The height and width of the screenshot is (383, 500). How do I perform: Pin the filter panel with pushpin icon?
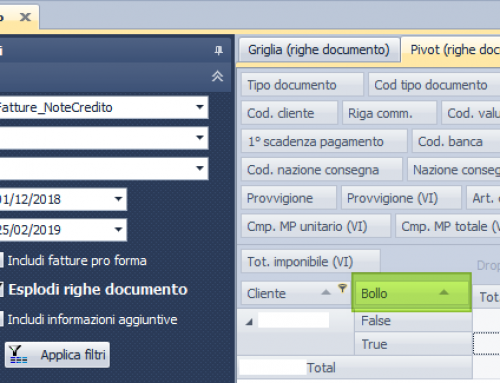coord(218,51)
